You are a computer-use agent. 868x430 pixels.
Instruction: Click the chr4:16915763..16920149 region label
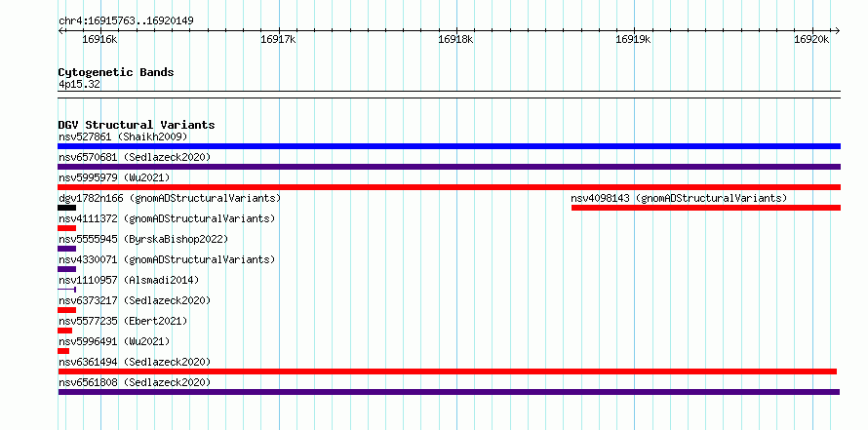(x=126, y=21)
